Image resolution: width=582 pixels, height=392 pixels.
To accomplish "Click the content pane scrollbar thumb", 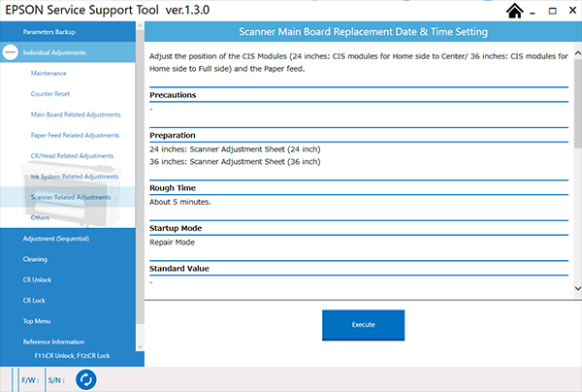I will [x=578, y=103].
